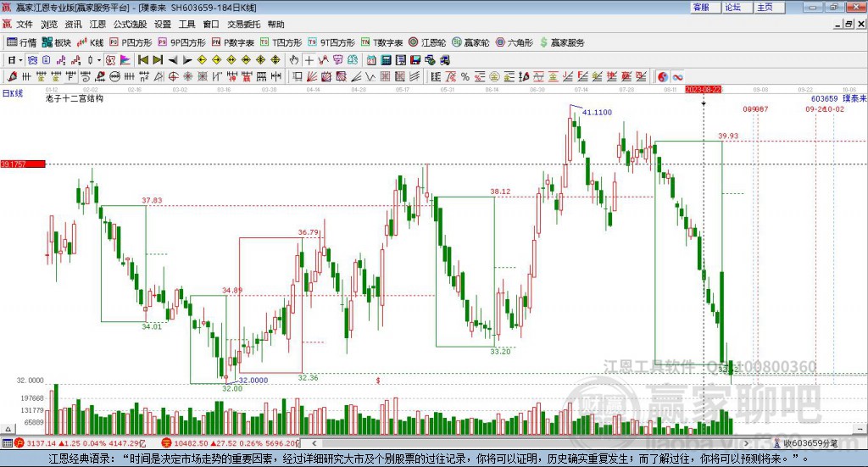
Task: Jump to first bar with the skip-to-start arrow
Action: (143, 60)
